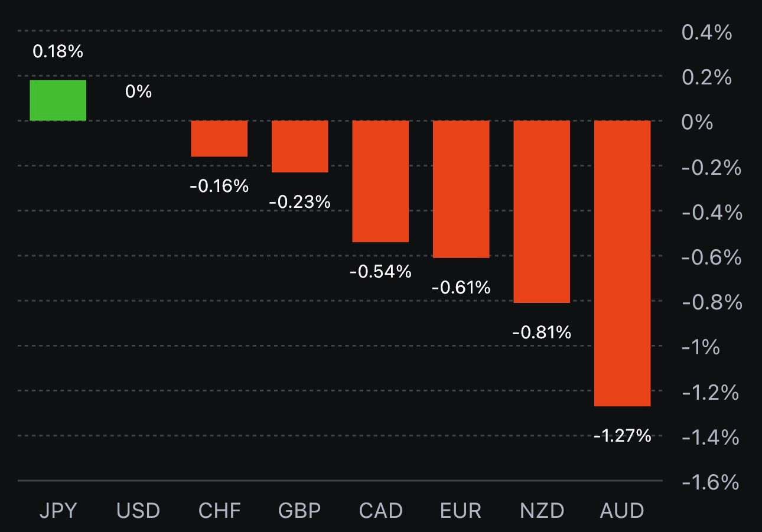Screen dimensions: 762x532
Task: Select the -1.27% value label
Action: [x=622, y=436]
